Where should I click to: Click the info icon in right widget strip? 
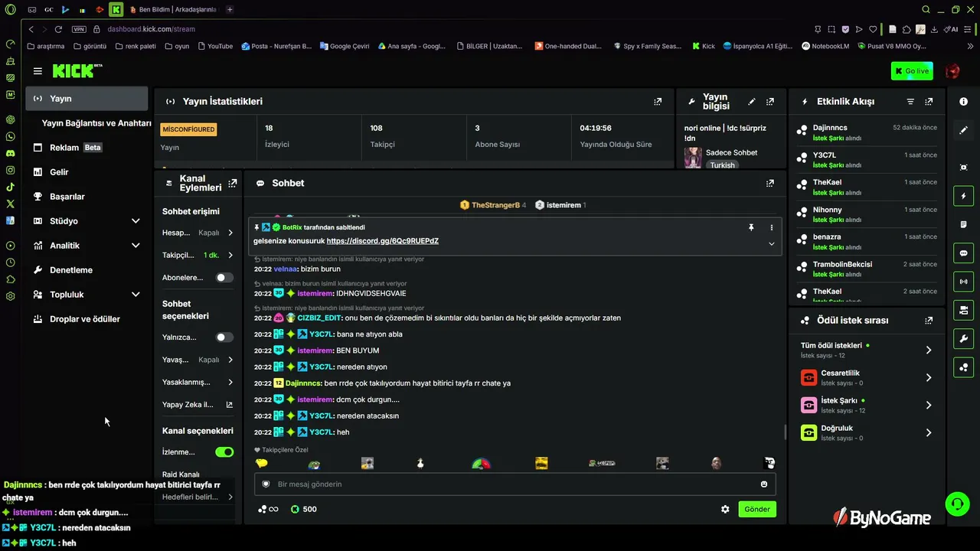click(963, 102)
